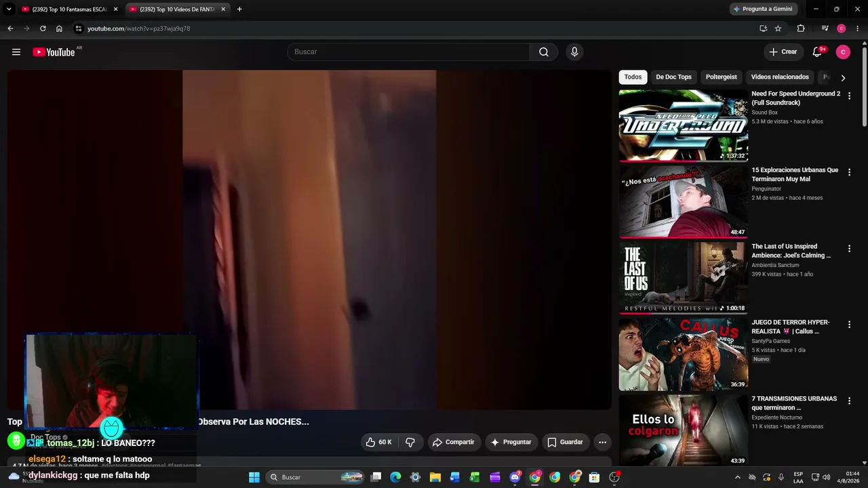Open more actions for the video
Image resolution: width=868 pixels, height=488 pixels.
(602, 442)
